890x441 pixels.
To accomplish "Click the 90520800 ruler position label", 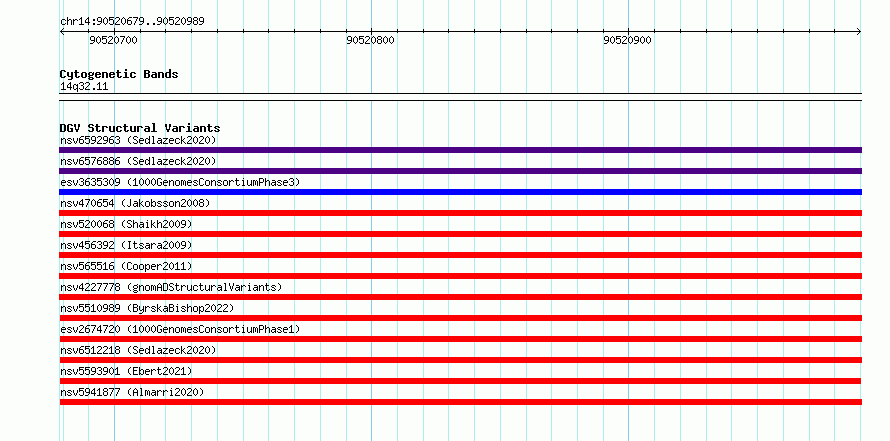I will coord(370,40).
